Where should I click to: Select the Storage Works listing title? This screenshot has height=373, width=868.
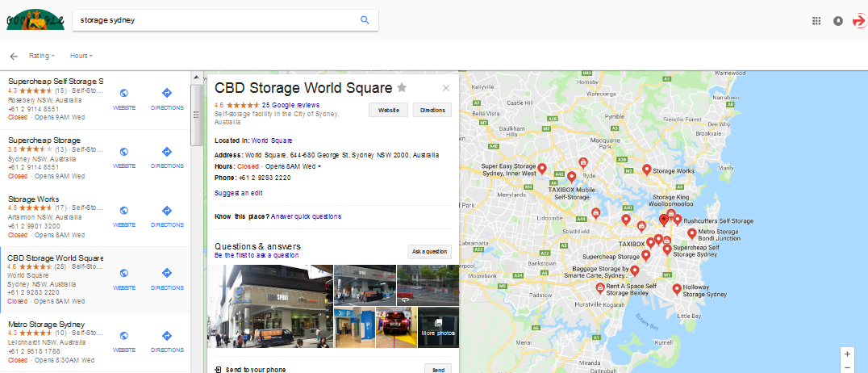point(34,199)
